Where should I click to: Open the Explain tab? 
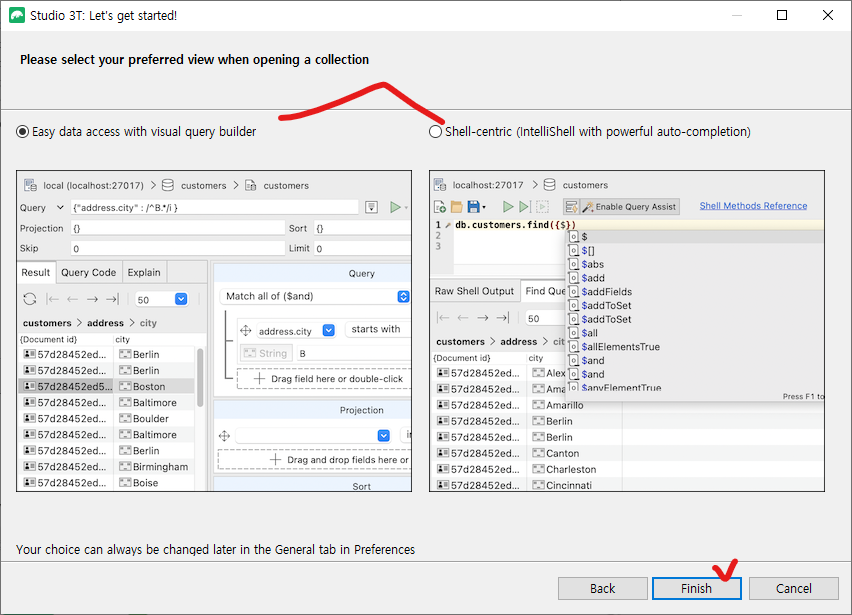144,272
